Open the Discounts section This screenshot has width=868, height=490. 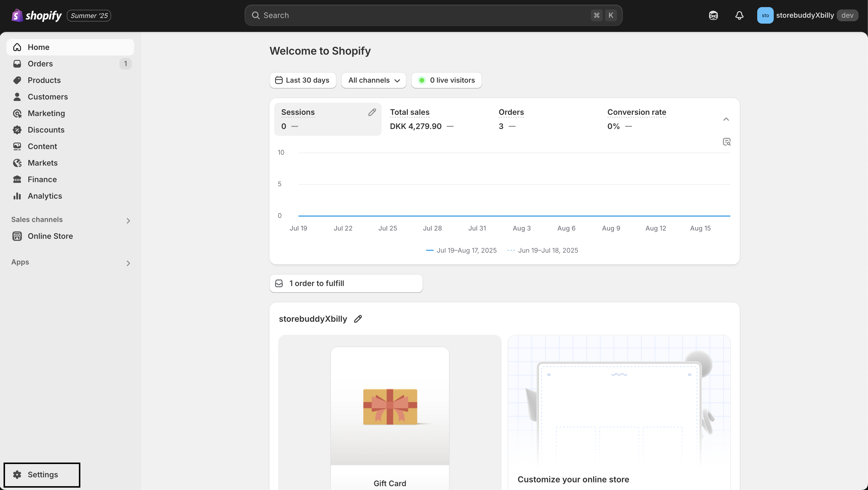click(x=70, y=130)
